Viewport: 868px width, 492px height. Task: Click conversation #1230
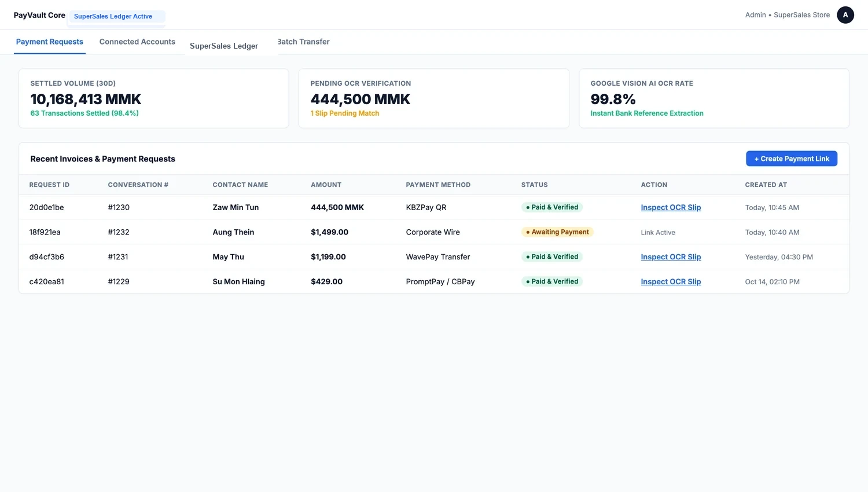tap(119, 207)
